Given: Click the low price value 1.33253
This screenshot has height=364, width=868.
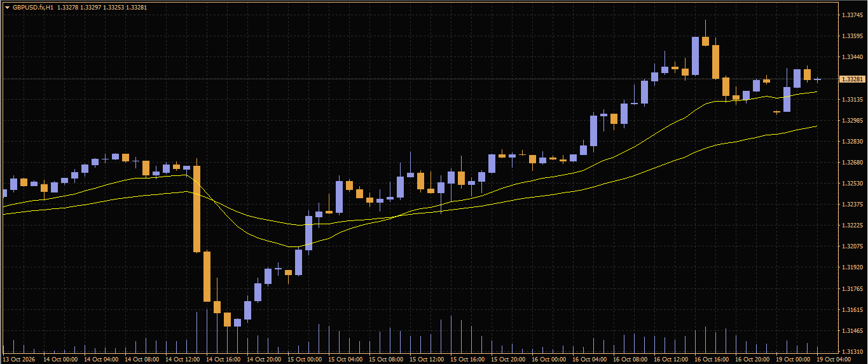Looking at the screenshot, I should click(114, 8).
